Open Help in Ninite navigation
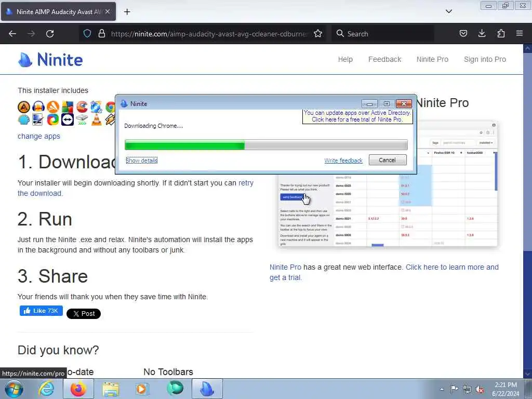532x399 pixels. [345, 59]
